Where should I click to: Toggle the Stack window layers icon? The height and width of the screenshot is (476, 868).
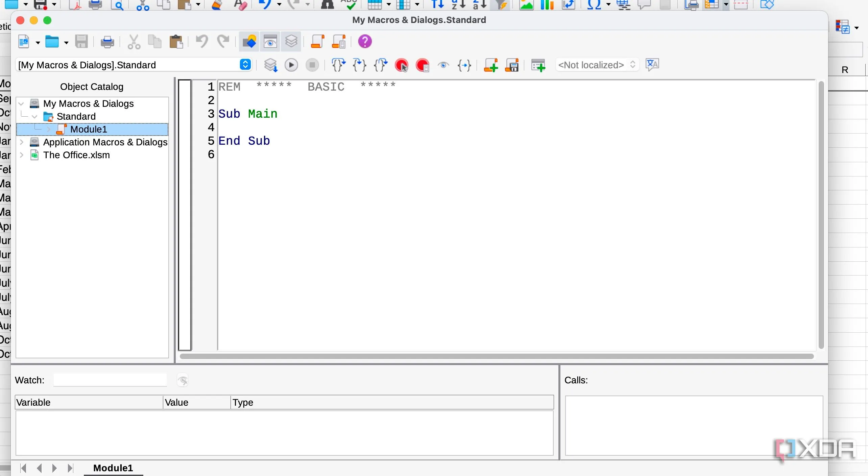click(291, 42)
